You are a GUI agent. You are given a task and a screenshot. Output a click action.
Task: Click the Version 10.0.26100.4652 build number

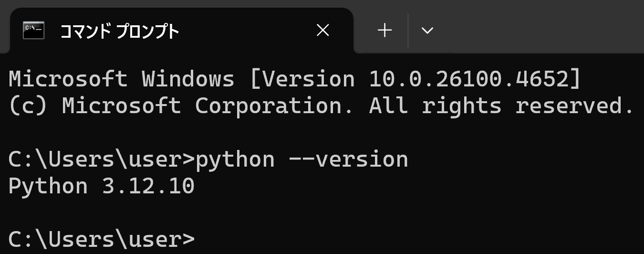[415, 79]
